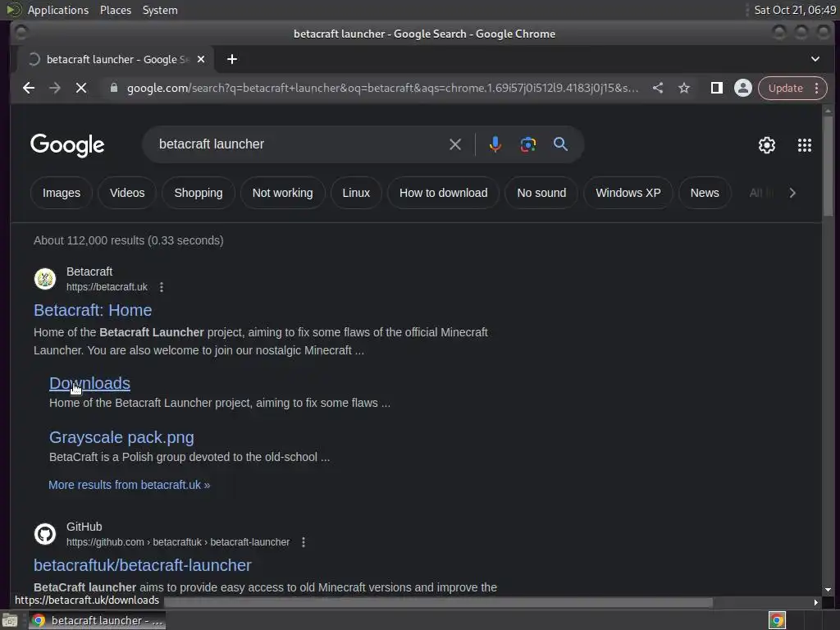Open the System menu
840x630 pixels.
point(160,10)
